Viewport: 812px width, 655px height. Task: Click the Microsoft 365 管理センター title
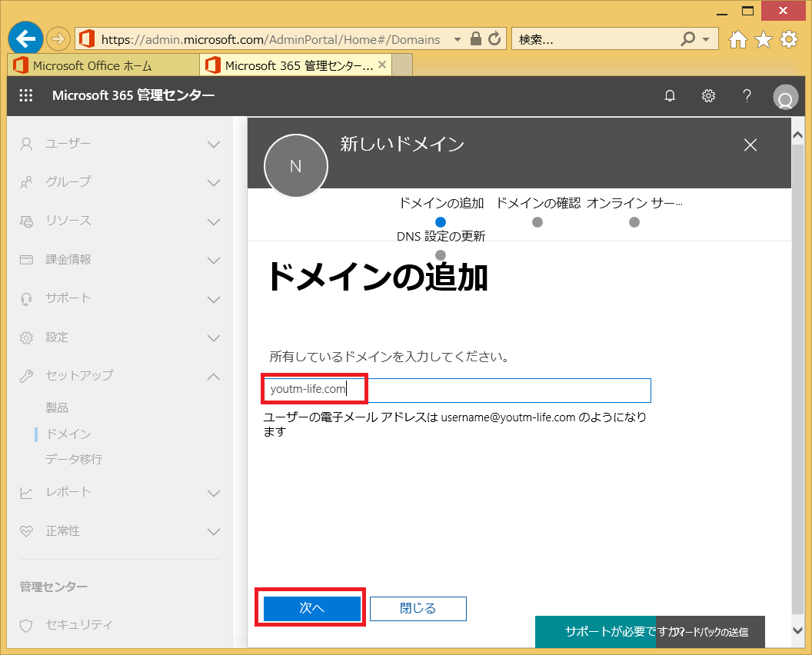[x=133, y=95]
